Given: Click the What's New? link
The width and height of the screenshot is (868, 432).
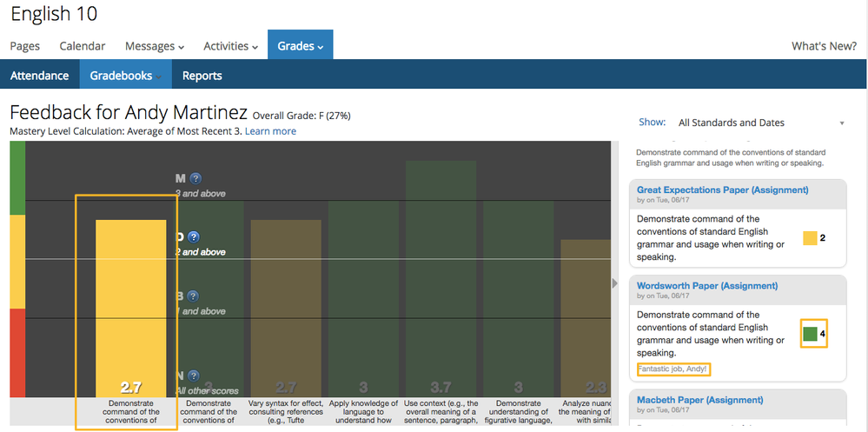Looking at the screenshot, I should click(824, 46).
